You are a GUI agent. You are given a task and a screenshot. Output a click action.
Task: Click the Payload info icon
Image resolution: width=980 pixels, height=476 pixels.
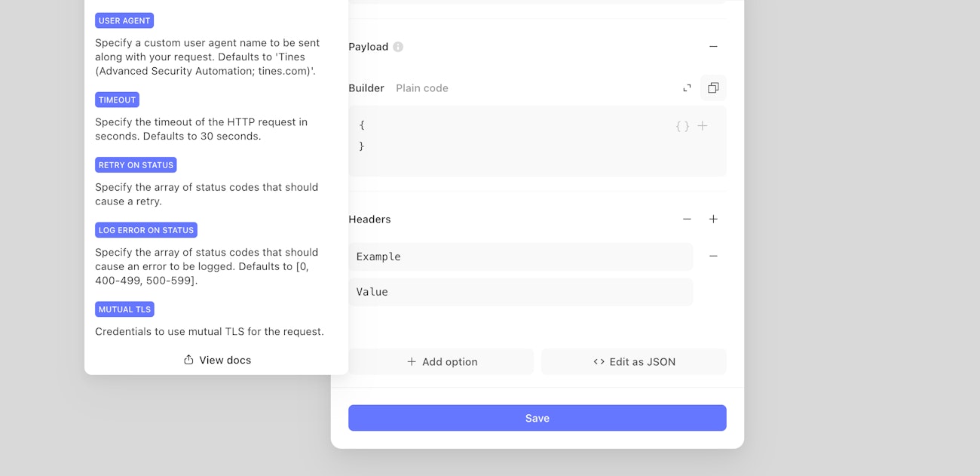[x=398, y=47]
